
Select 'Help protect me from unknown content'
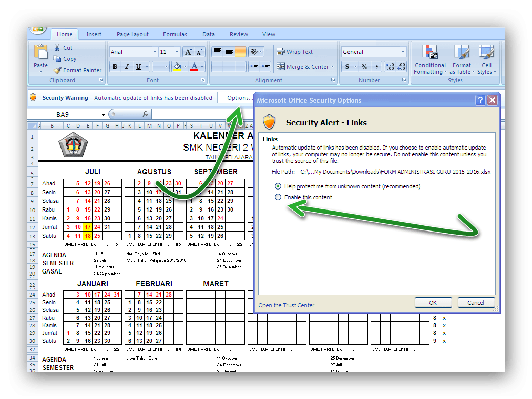(x=278, y=186)
